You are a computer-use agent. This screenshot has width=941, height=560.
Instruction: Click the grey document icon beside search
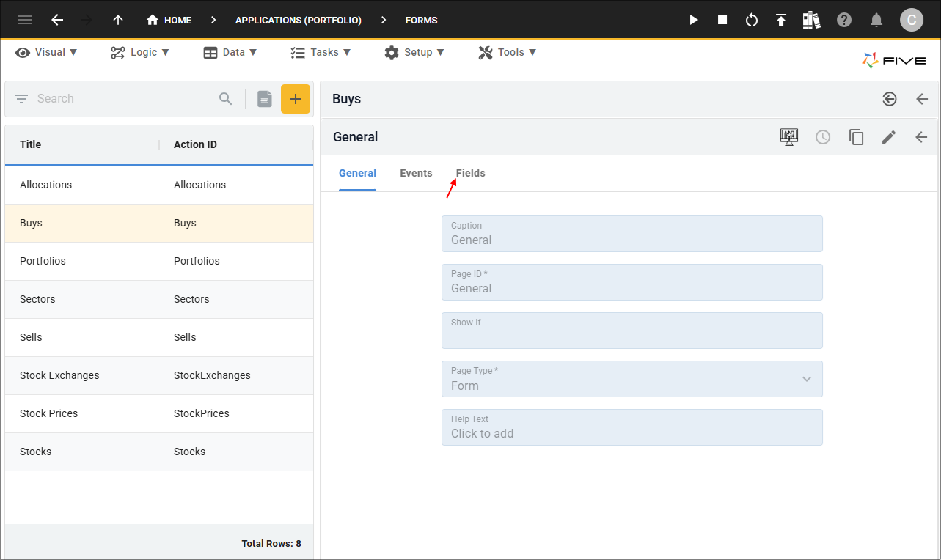(x=265, y=99)
